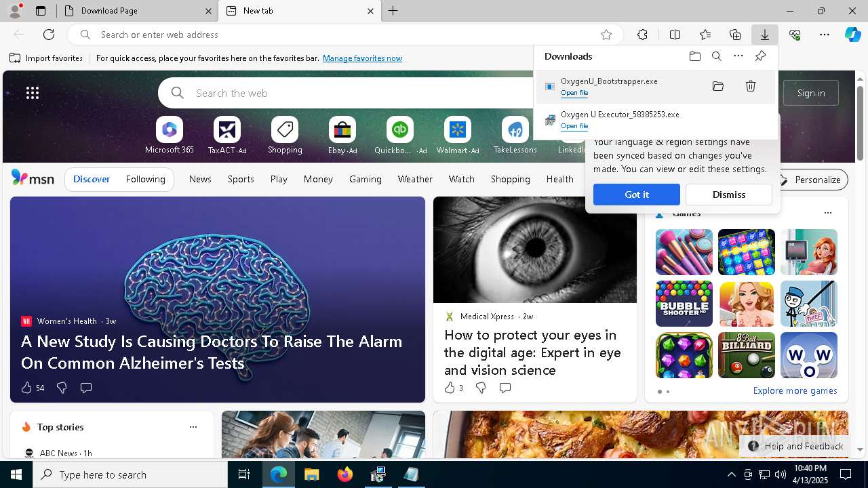The image size is (868, 488).
Task: Open the TaxACT ad shortcut
Action: click(x=227, y=136)
